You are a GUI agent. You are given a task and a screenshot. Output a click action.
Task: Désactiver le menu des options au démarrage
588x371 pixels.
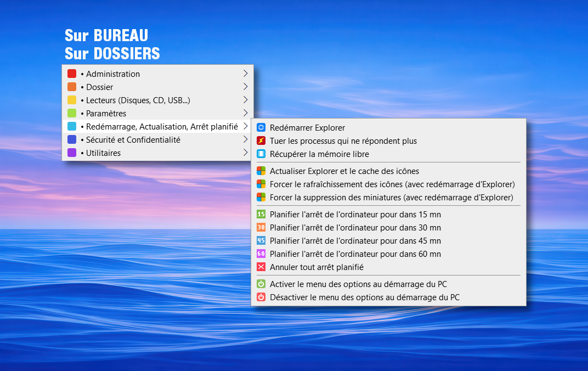point(364,297)
